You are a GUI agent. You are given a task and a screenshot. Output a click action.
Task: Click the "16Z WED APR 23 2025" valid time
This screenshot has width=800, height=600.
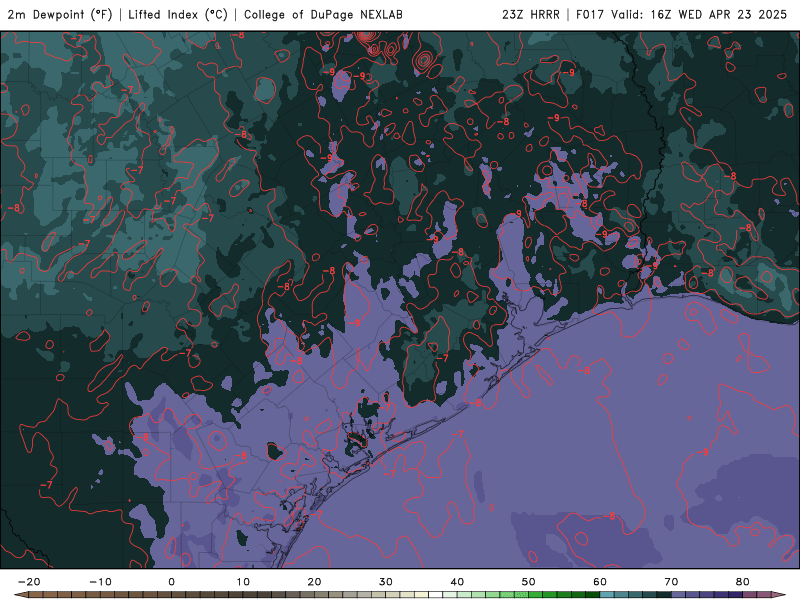pos(718,14)
